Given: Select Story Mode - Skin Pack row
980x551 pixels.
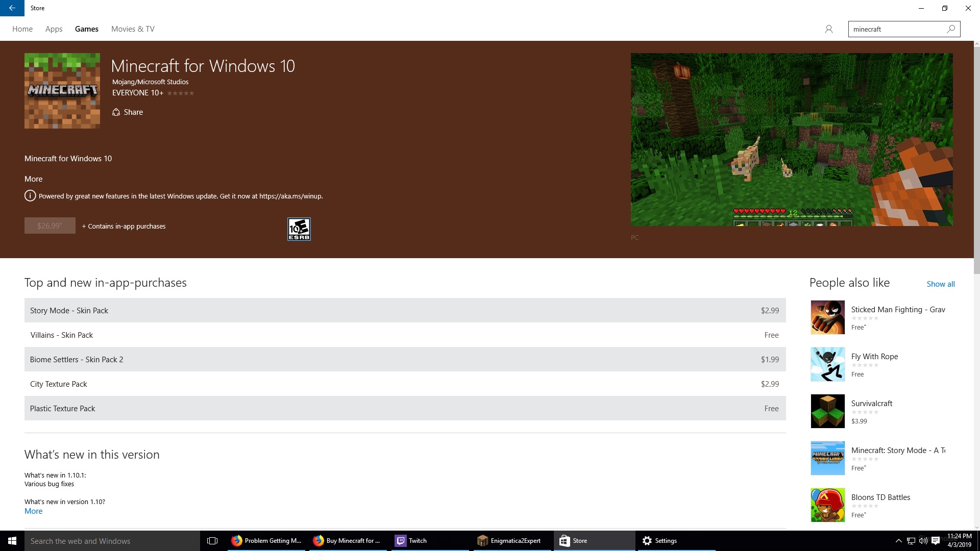Looking at the screenshot, I should tap(405, 310).
